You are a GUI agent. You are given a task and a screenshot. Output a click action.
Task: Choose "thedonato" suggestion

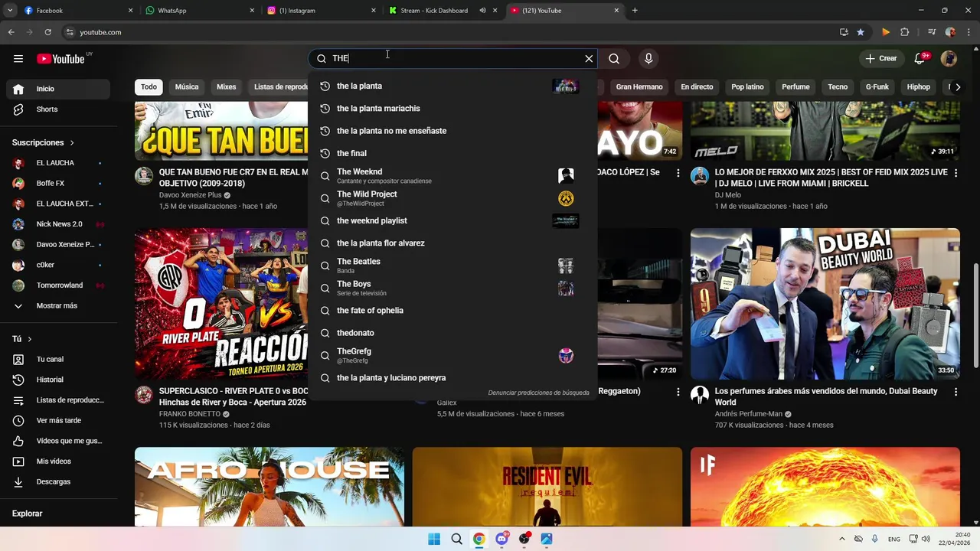452,333
